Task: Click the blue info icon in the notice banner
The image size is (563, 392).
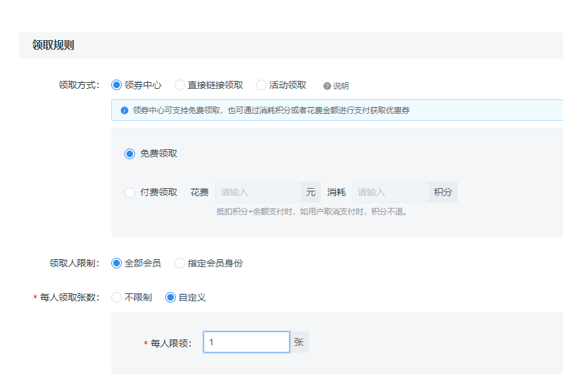Action: tap(124, 110)
